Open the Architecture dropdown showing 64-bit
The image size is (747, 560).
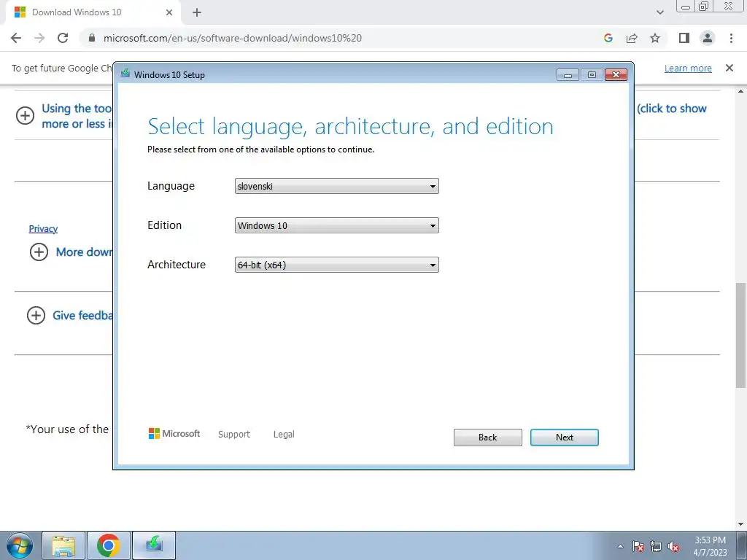coord(337,265)
